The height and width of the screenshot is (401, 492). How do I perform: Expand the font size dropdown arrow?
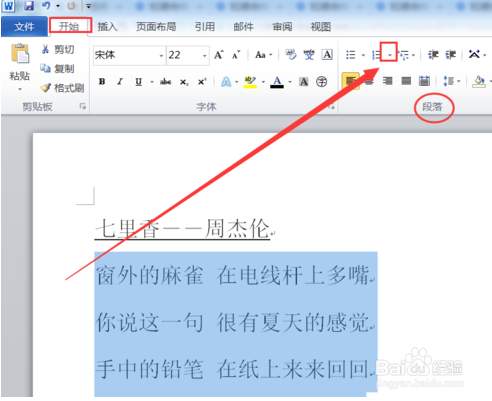click(205, 56)
